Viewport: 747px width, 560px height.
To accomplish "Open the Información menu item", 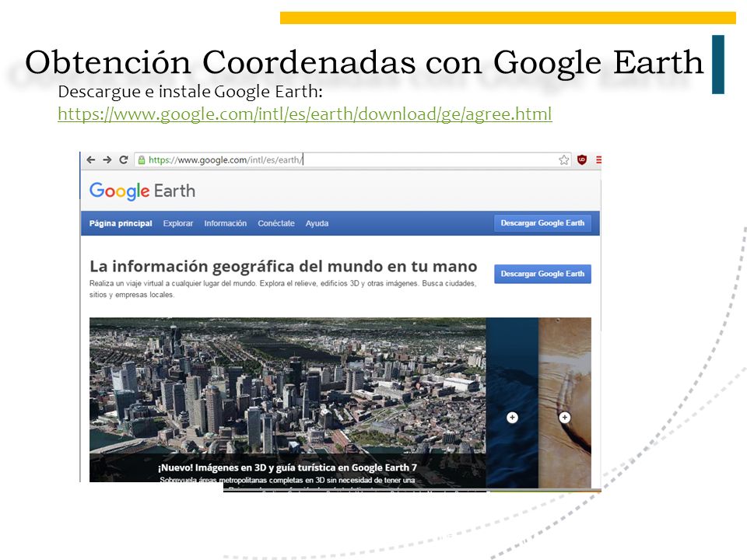I will pyautogui.click(x=226, y=223).
